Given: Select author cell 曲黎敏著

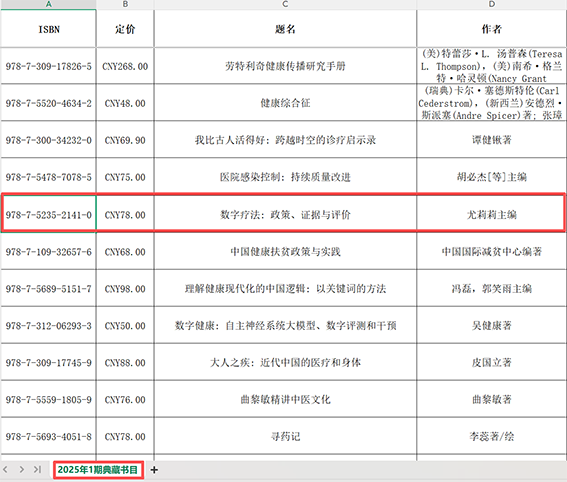Looking at the screenshot, I should [x=492, y=400].
